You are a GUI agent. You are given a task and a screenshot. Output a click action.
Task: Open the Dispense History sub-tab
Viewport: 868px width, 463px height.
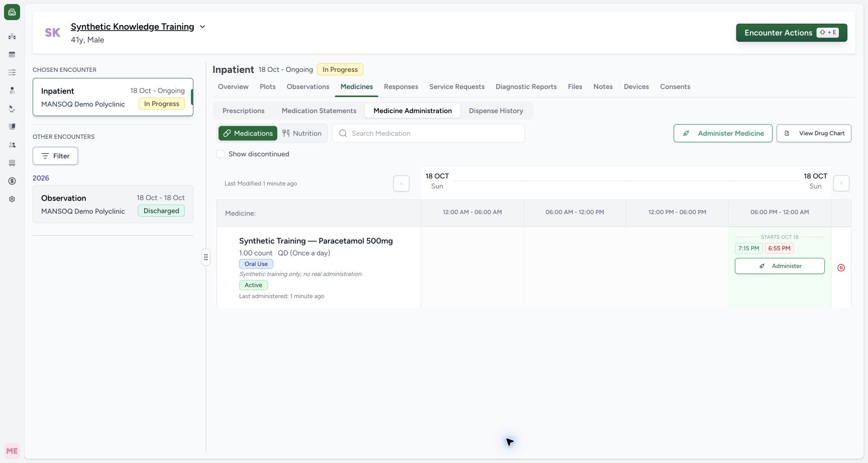[x=496, y=111]
